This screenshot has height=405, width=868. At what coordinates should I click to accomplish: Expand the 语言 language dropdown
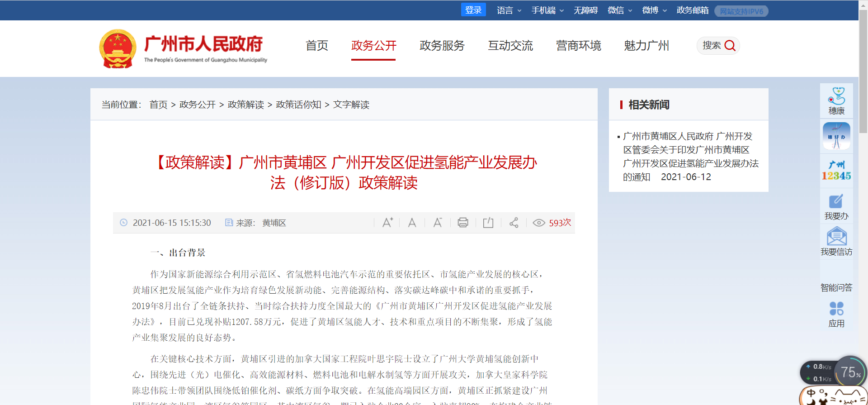[x=509, y=10]
